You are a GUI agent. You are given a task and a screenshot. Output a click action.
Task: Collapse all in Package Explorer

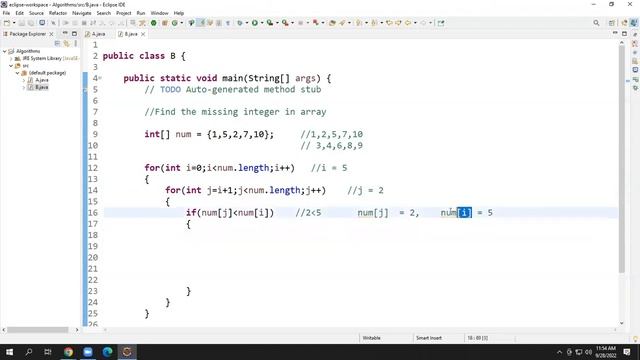coord(57,43)
